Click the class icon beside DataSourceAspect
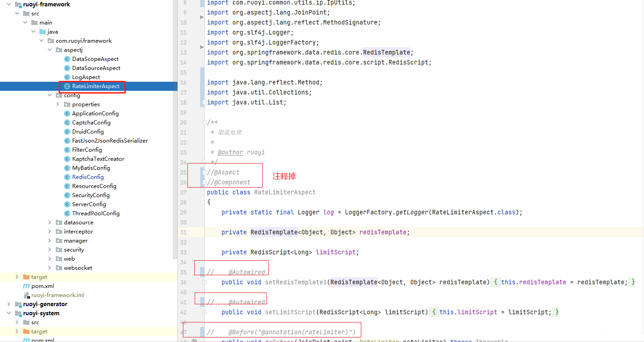This screenshot has width=644, height=342. pos(67,68)
